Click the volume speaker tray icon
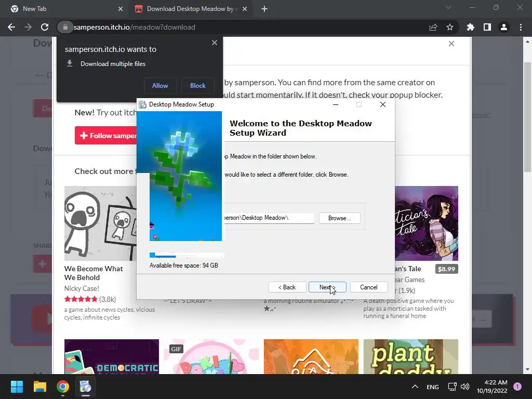Viewport: 532px width, 399px height. pyautogui.click(x=465, y=387)
